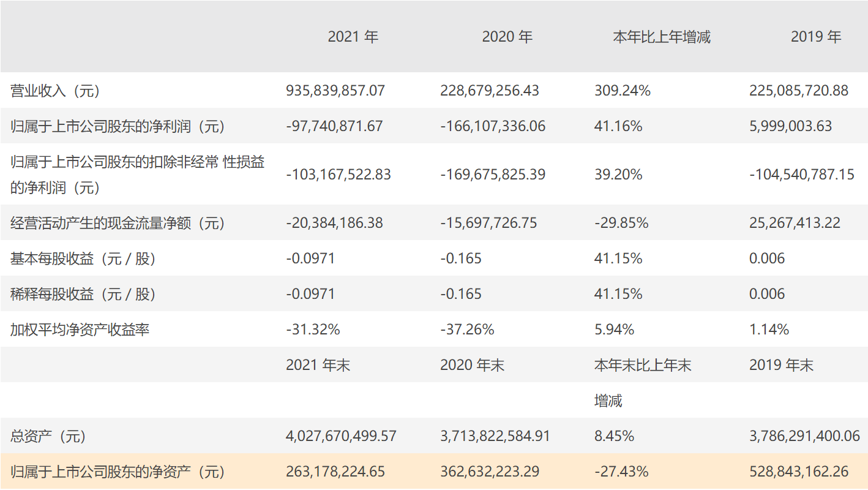Click the 加权平均净资产收益率 value -31.32%
The height and width of the screenshot is (490, 868).
click(x=313, y=330)
